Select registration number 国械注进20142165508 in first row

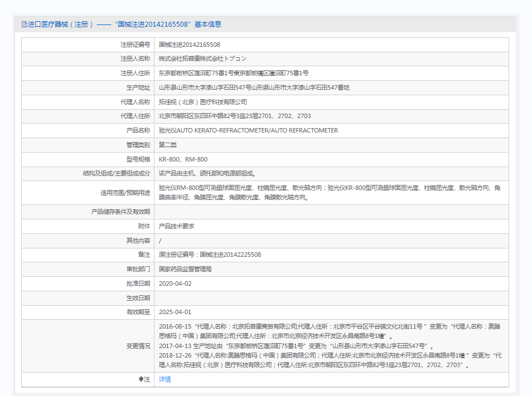click(189, 45)
